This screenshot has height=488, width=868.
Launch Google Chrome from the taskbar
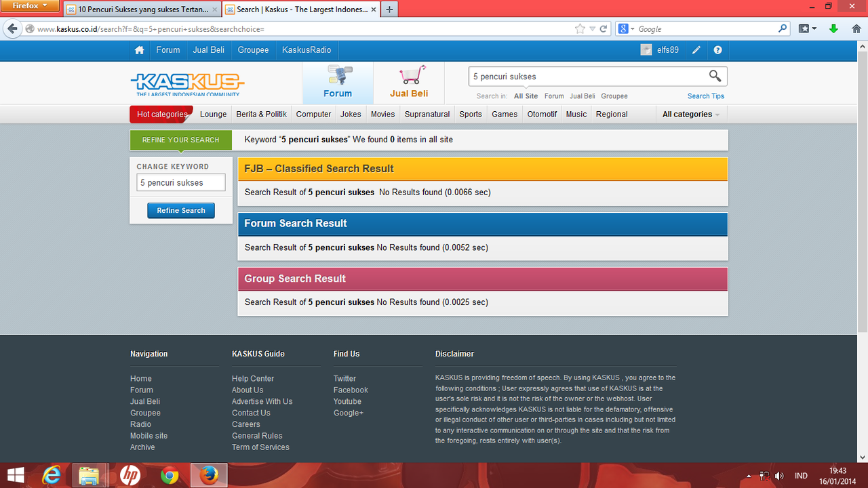click(x=170, y=475)
